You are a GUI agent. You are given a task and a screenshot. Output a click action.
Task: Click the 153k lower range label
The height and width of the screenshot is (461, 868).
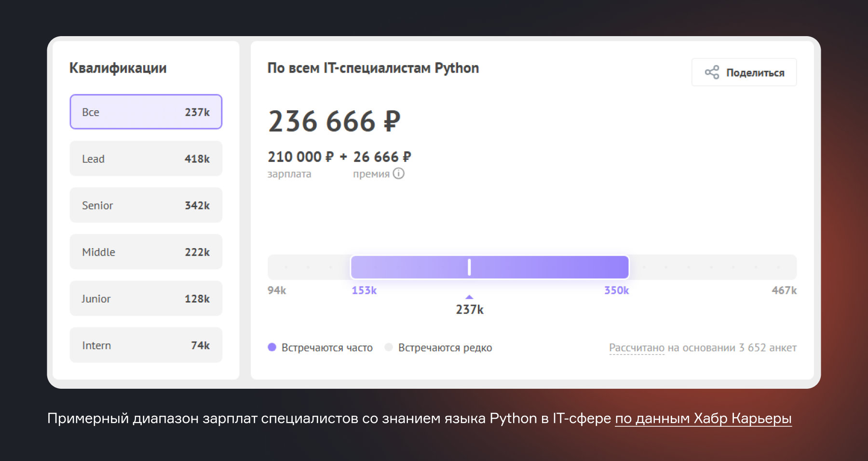click(364, 290)
